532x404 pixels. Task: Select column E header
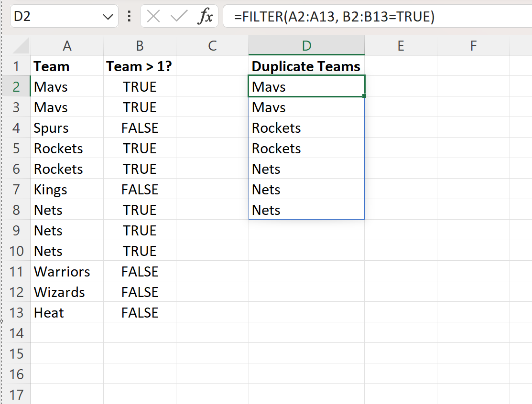[401, 45]
